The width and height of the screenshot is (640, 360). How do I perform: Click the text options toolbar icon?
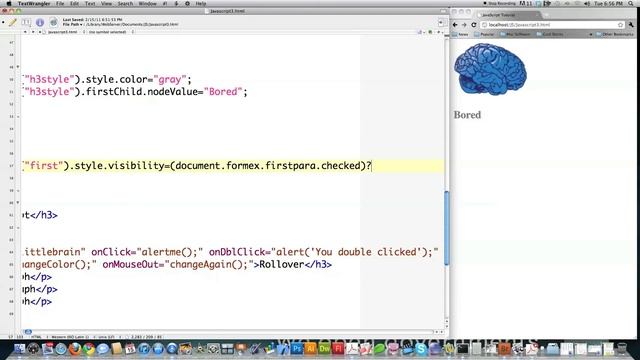coord(26,22)
